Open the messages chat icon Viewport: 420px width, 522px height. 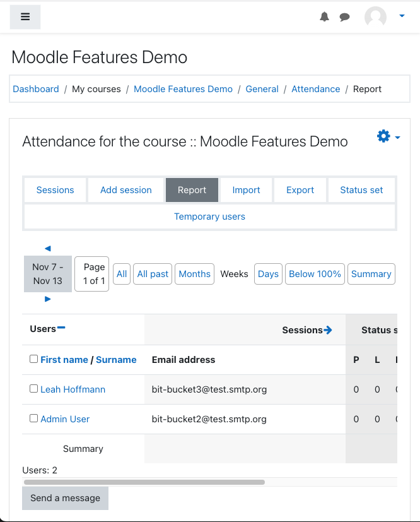(344, 17)
